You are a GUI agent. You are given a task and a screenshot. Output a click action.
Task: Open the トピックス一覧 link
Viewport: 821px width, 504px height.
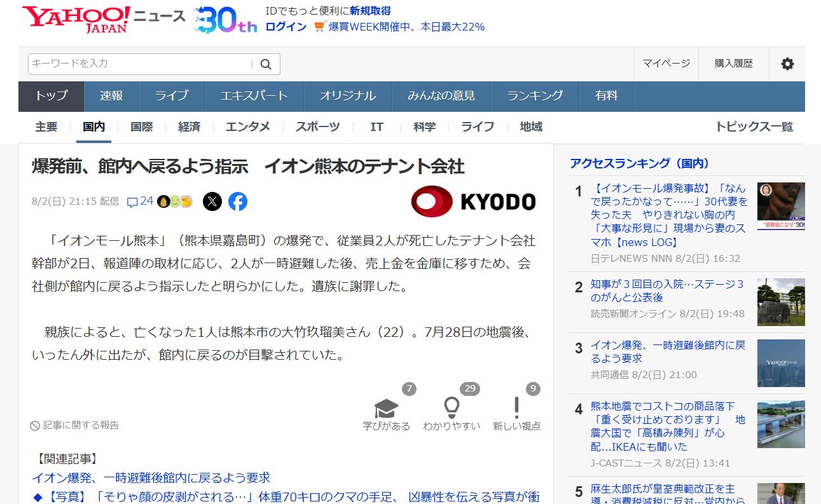point(754,127)
